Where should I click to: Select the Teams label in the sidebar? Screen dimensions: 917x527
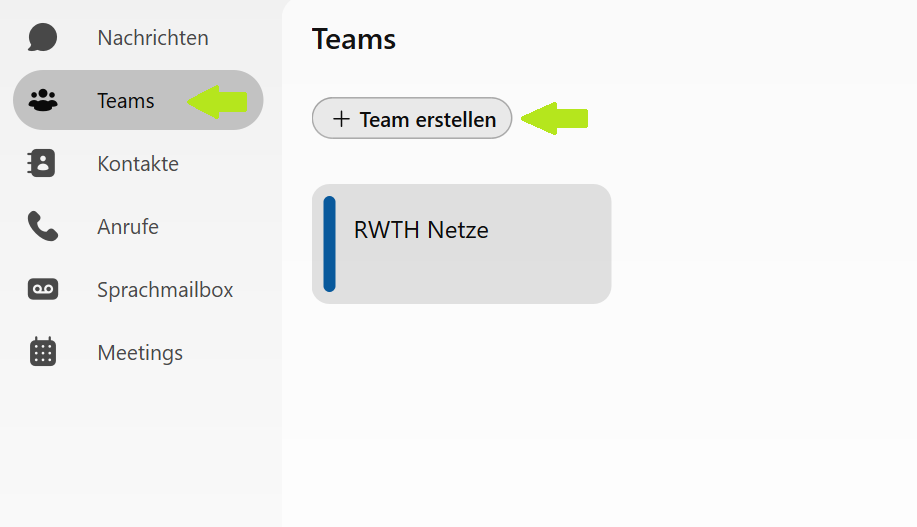point(126,101)
